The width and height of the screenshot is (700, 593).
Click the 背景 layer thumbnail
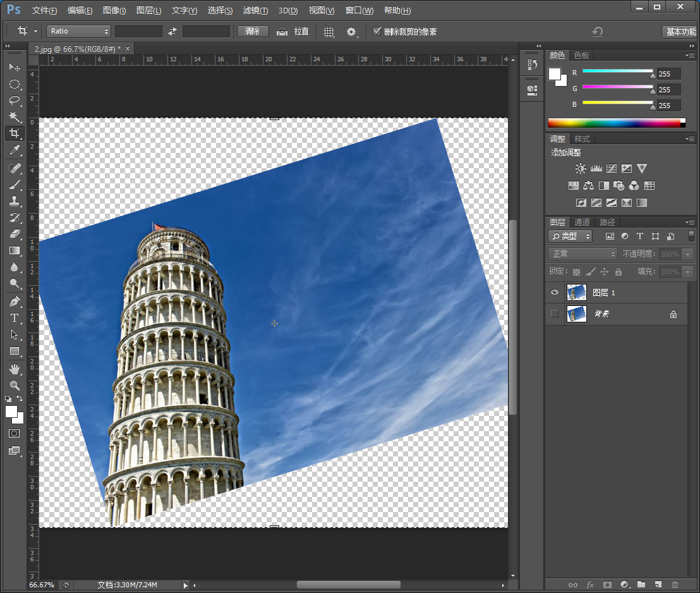pos(576,314)
